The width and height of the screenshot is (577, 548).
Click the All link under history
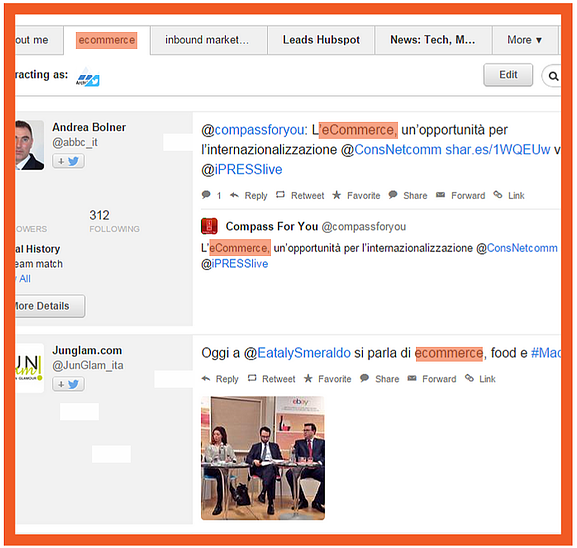click(x=25, y=279)
